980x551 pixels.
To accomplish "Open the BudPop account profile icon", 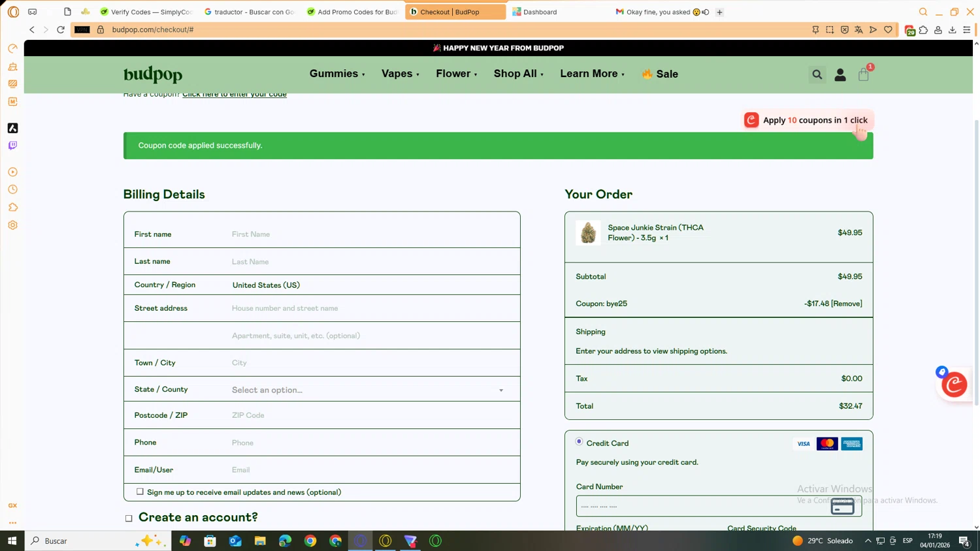I will [x=840, y=75].
